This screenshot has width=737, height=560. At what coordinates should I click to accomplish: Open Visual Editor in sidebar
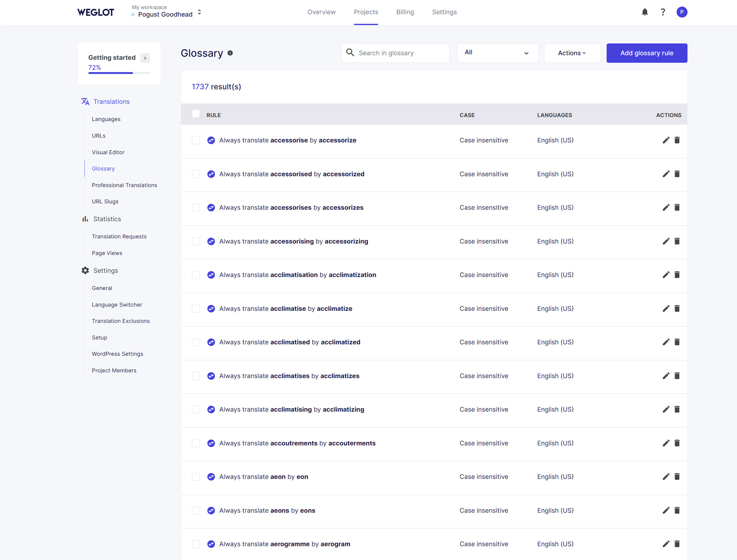[x=108, y=152]
